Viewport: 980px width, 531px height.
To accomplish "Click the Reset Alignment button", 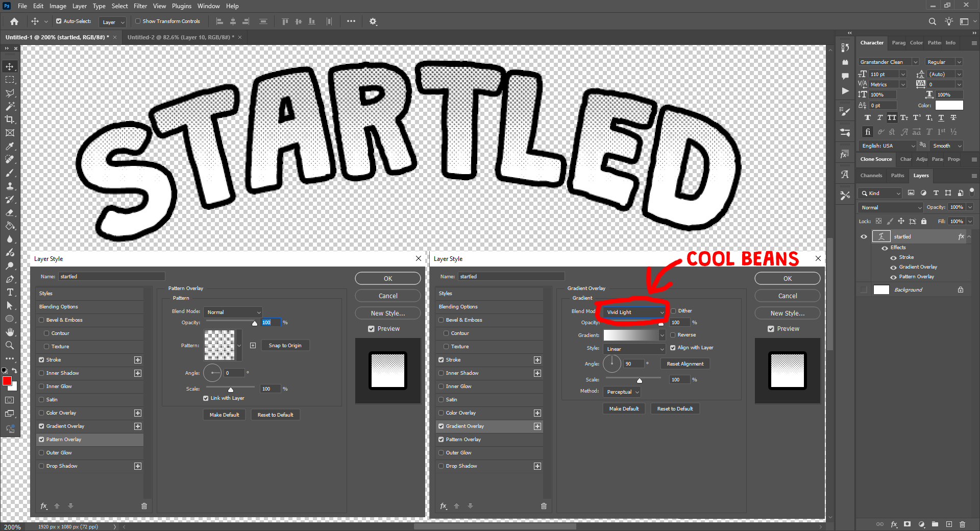I will coord(685,364).
